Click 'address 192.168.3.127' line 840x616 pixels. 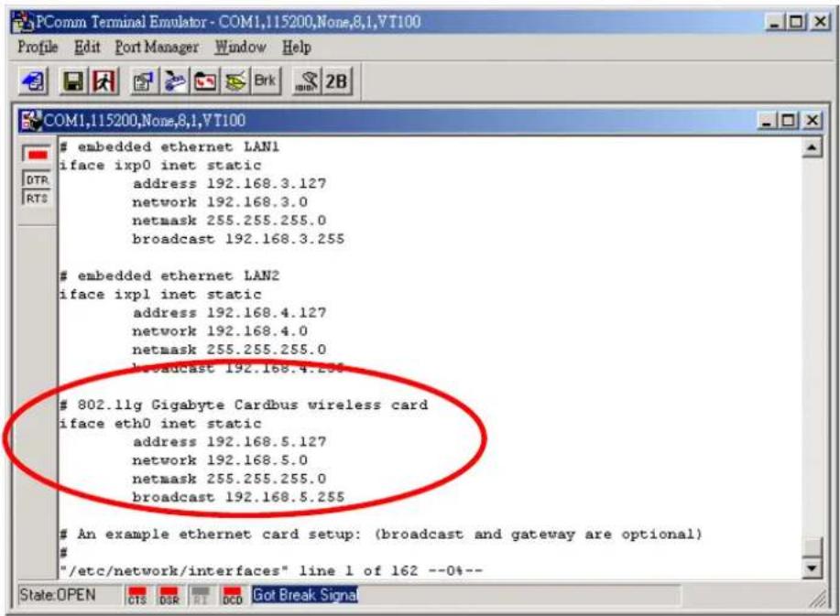click(x=229, y=184)
